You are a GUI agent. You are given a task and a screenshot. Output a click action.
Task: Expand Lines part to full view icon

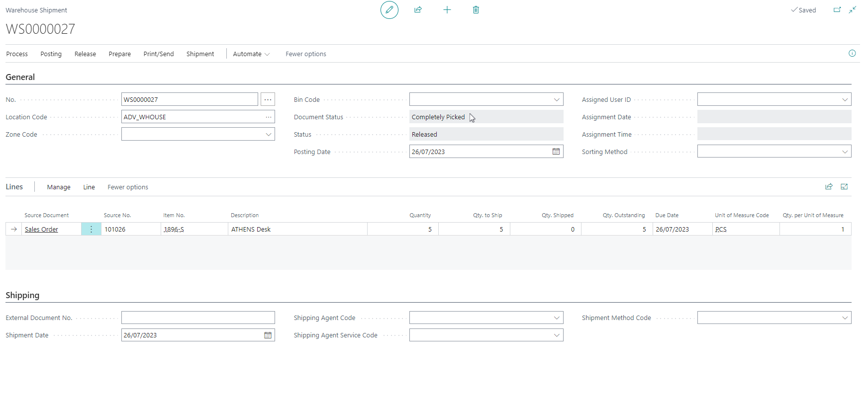[x=844, y=187]
